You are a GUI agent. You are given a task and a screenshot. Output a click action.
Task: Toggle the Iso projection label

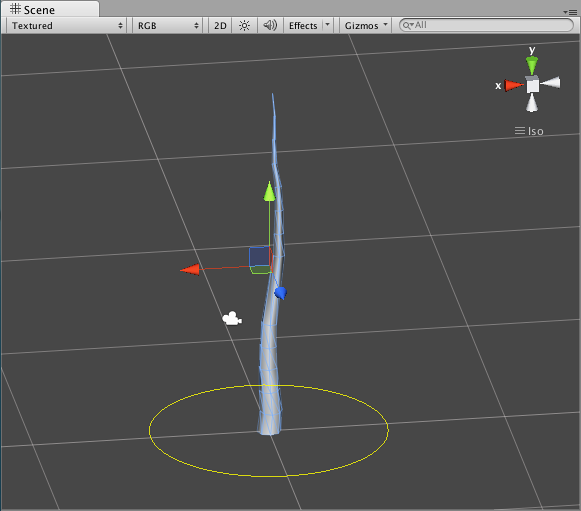click(x=529, y=131)
